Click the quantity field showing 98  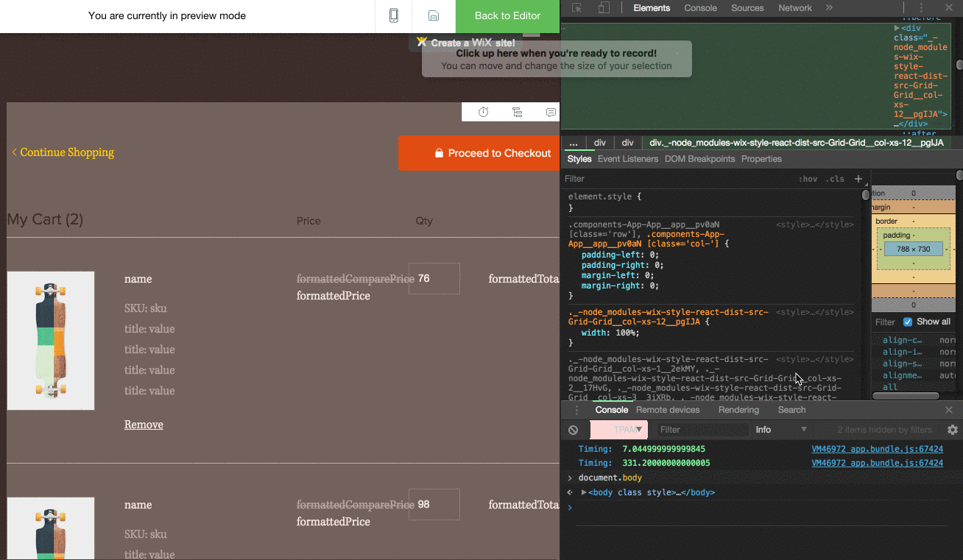coord(434,505)
